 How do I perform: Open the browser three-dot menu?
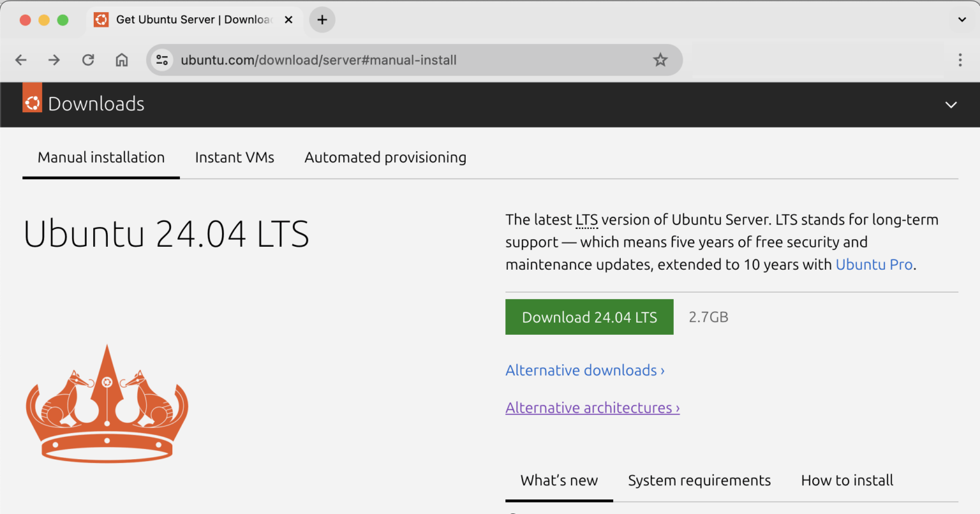point(960,59)
